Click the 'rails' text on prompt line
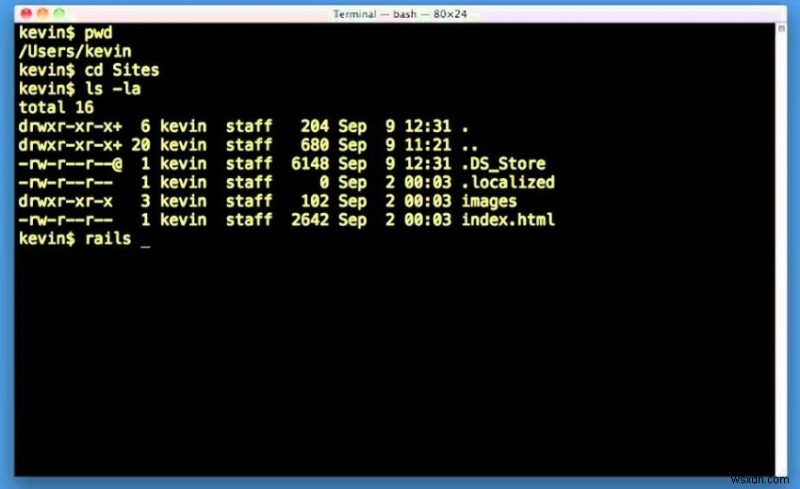800x489 pixels. click(x=108, y=238)
